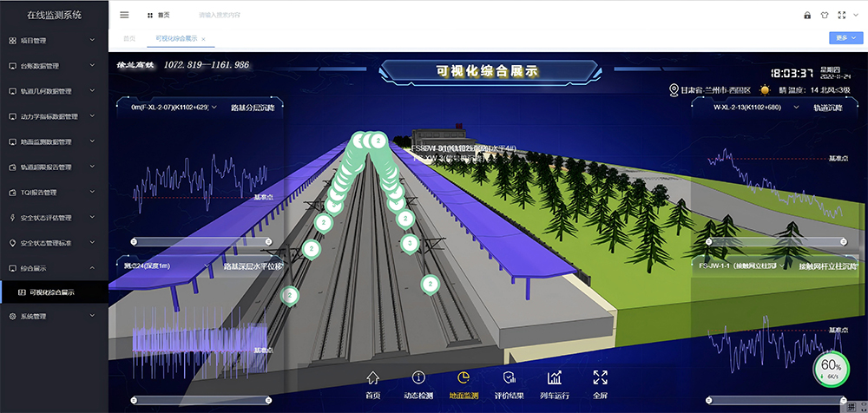
Task: Select the 地面监测 bottom icon
Action: (x=463, y=383)
